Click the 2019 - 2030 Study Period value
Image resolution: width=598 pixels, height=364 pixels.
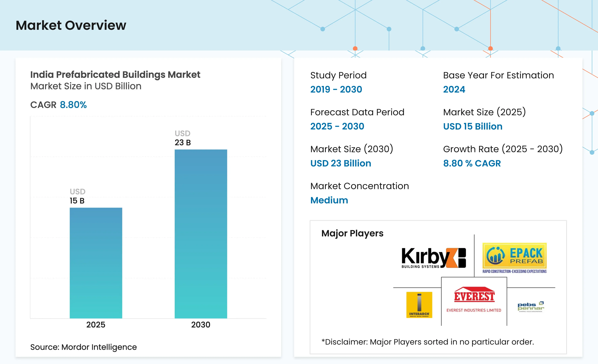click(336, 89)
